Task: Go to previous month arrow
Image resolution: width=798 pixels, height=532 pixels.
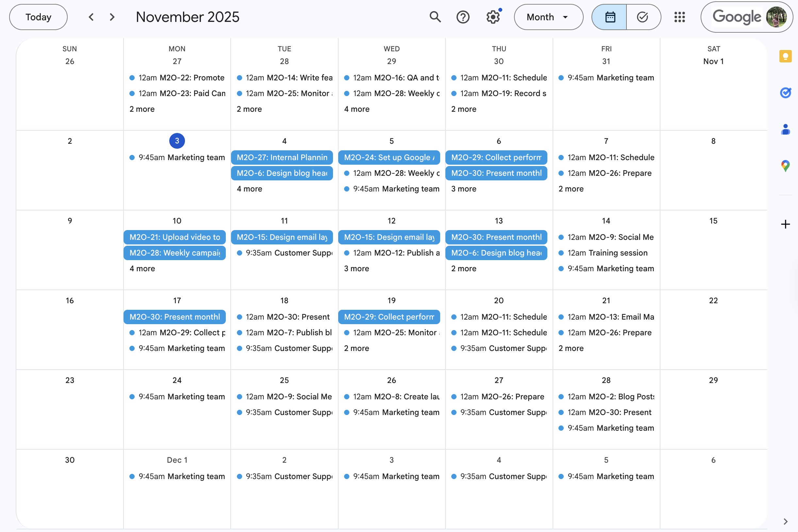Action: [91, 17]
